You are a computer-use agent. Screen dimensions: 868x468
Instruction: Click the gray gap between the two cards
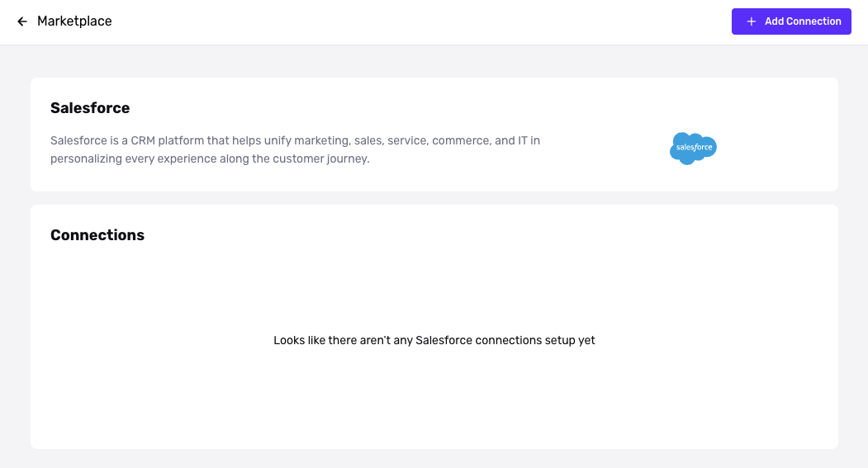(x=434, y=198)
